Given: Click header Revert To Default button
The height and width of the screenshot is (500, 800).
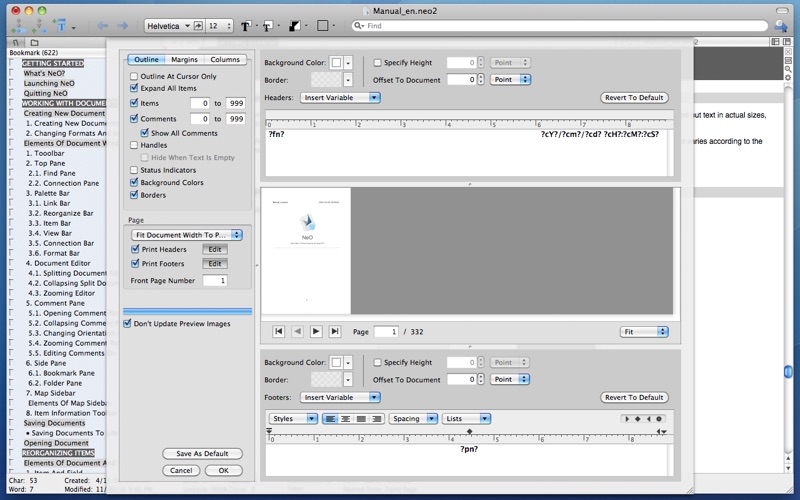Looking at the screenshot, I should tap(634, 97).
